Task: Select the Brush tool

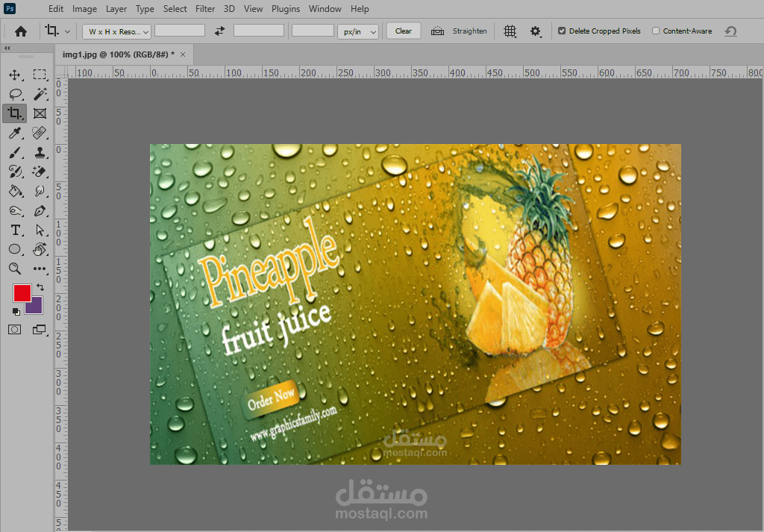Action: pos(15,152)
